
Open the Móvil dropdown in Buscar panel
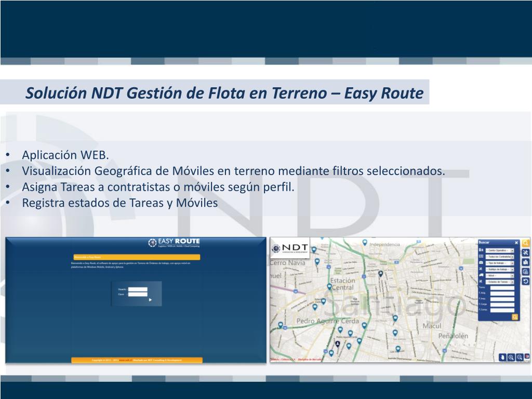click(x=500, y=275)
